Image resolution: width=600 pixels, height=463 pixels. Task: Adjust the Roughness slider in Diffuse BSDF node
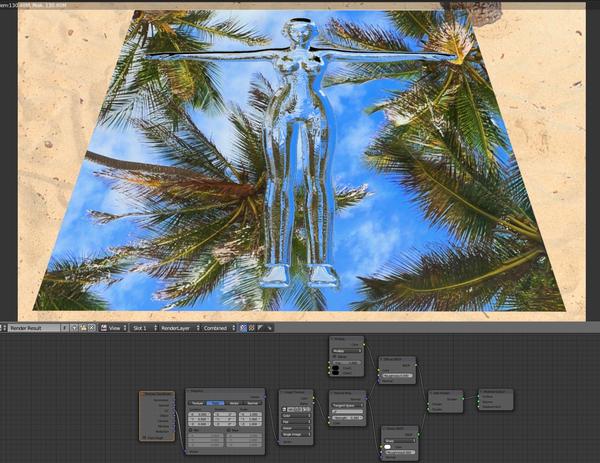click(x=397, y=375)
